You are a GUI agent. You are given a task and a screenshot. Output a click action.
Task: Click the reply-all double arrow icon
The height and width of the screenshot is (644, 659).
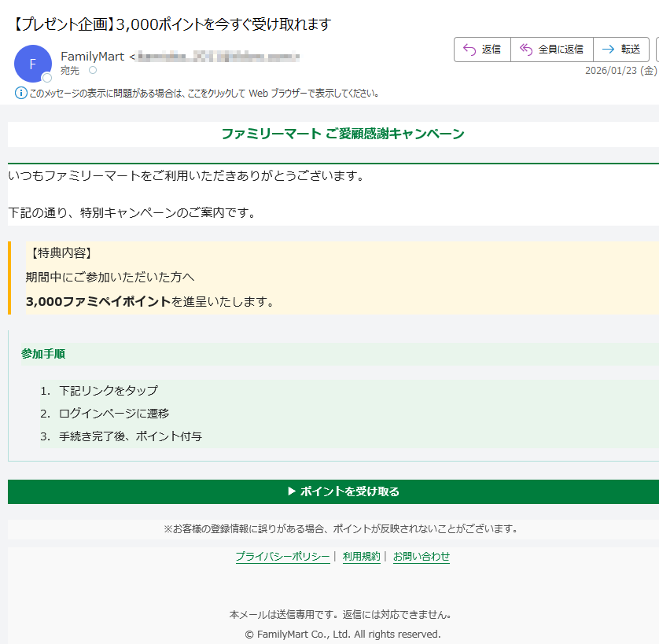[x=526, y=50]
